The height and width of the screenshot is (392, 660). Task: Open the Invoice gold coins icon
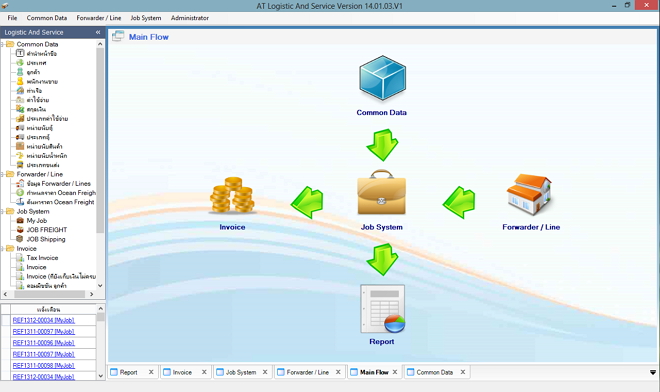coord(232,195)
